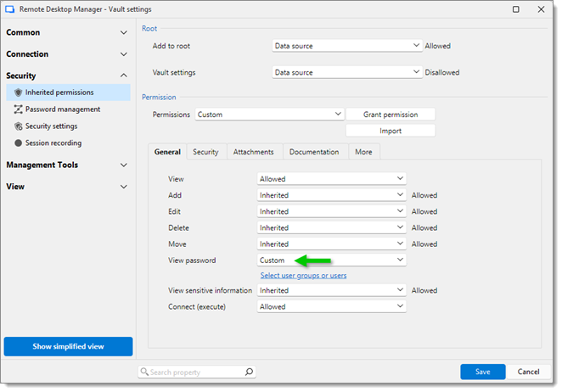
Task: Close the Vault settings window
Action: [542, 9]
